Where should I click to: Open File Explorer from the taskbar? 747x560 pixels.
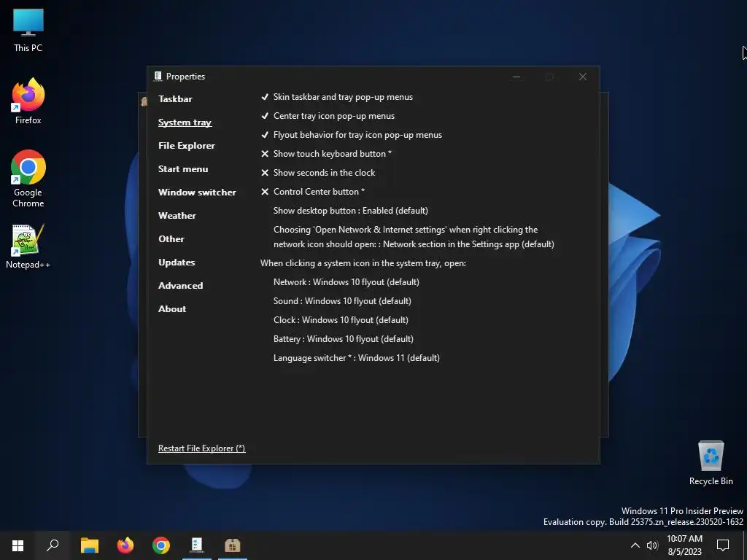(90, 545)
